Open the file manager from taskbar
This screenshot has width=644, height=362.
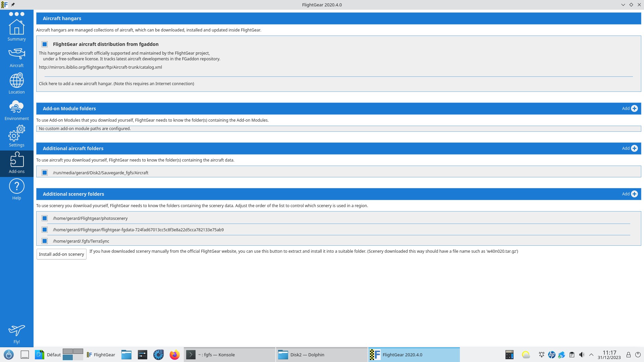point(126,355)
